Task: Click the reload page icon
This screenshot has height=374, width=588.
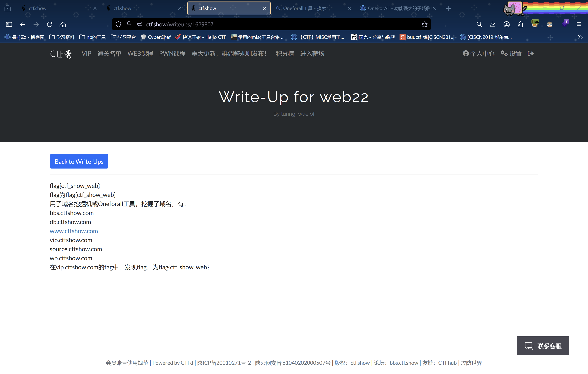Action: coord(50,25)
